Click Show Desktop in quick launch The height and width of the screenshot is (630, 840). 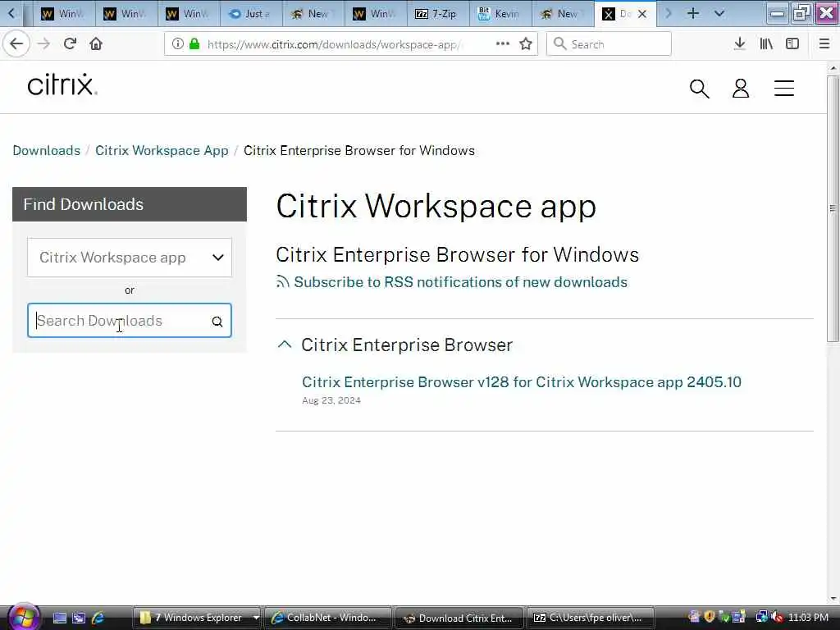(x=60, y=618)
